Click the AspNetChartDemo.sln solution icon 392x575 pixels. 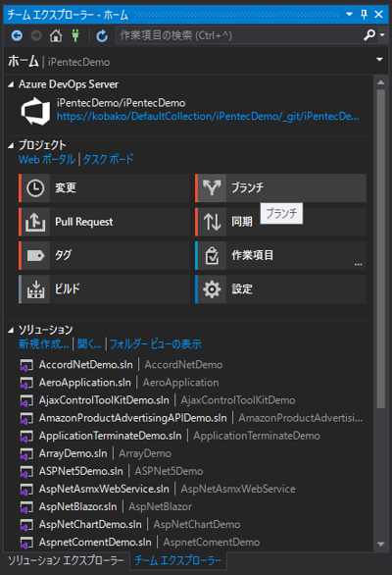[x=26, y=525]
